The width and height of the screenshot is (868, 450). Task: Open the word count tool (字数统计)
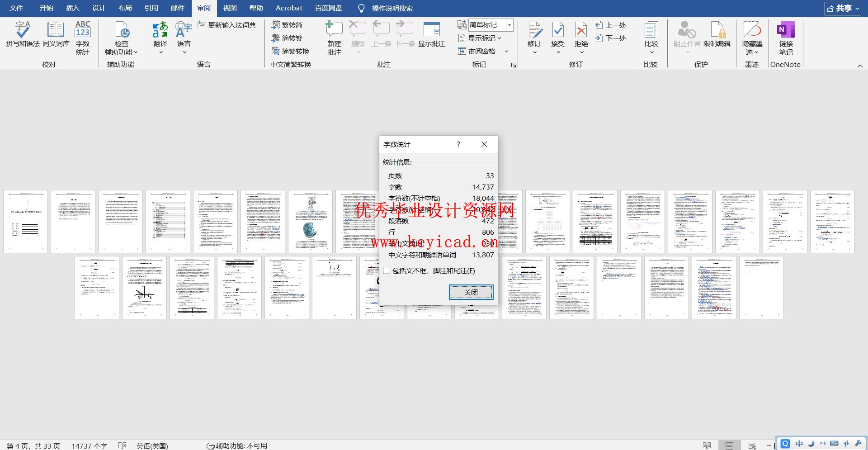[x=82, y=38]
